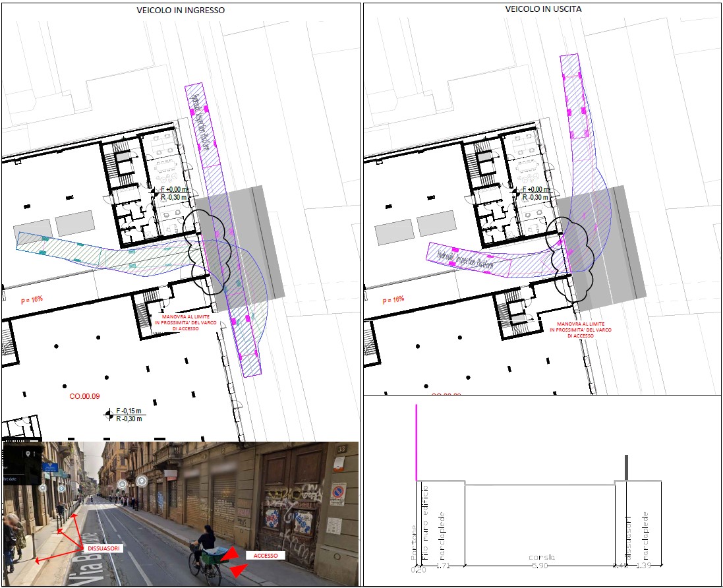The image size is (723, 588).
Task: Click the map pin icon in the street view panel
Action: [28, 454]
